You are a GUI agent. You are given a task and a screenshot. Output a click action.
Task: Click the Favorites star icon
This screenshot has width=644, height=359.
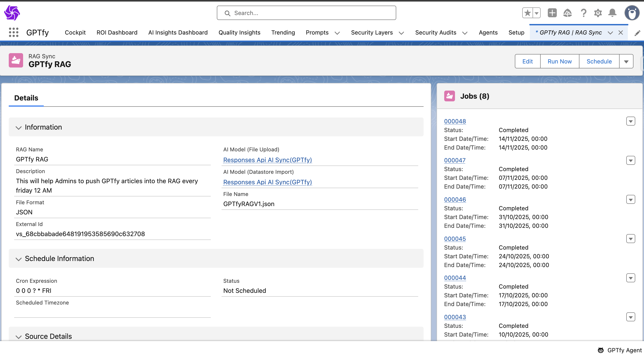527,13
